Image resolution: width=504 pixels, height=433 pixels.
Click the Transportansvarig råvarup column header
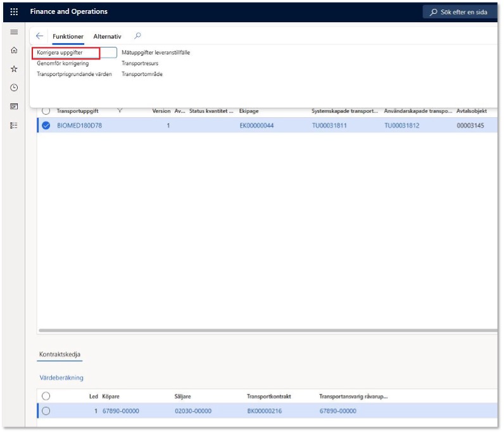353,396
